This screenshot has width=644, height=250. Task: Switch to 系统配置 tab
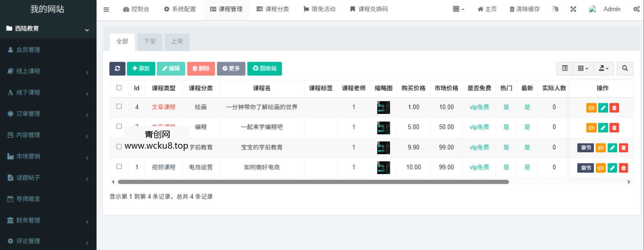180,9
